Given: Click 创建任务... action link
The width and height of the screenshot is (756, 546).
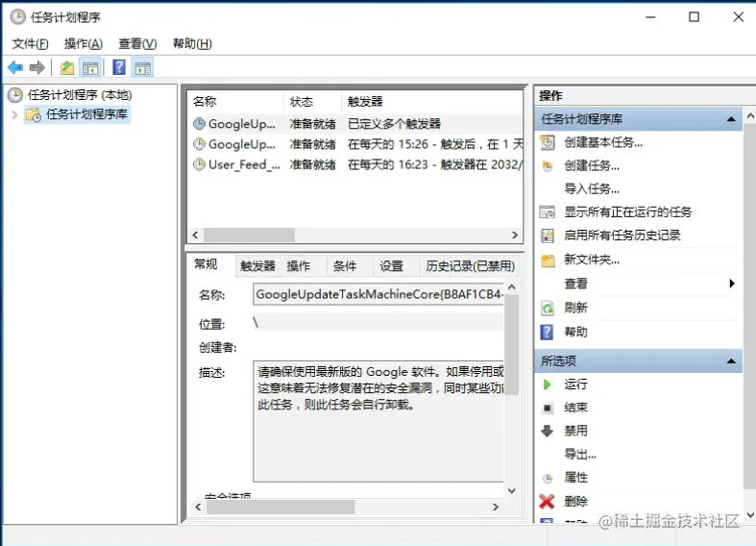Looking at the screenshot, I should tap(592, 166).
